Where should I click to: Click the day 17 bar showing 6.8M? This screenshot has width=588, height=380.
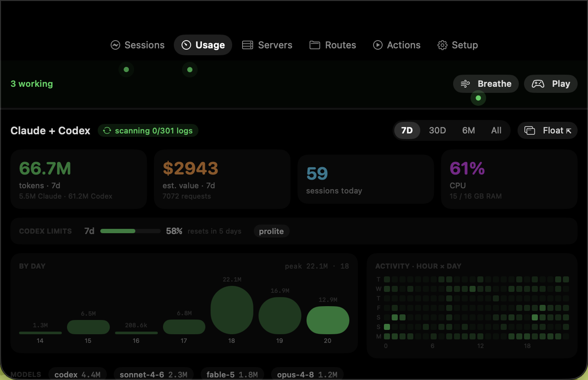point(184,327)
